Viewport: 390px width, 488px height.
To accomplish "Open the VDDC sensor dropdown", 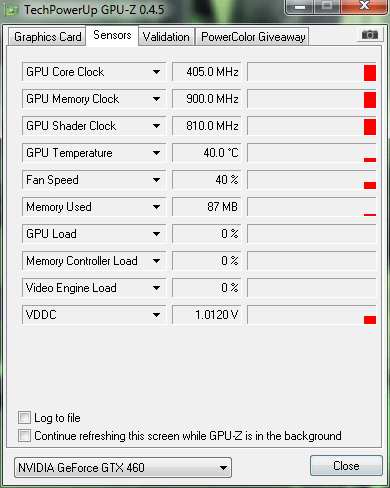I will [x=94, y=315].
